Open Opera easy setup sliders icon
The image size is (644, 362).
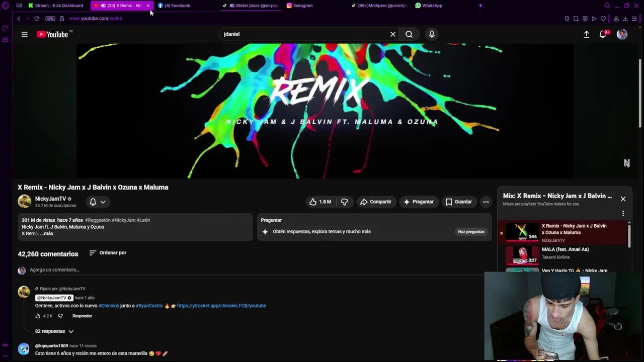634,19
